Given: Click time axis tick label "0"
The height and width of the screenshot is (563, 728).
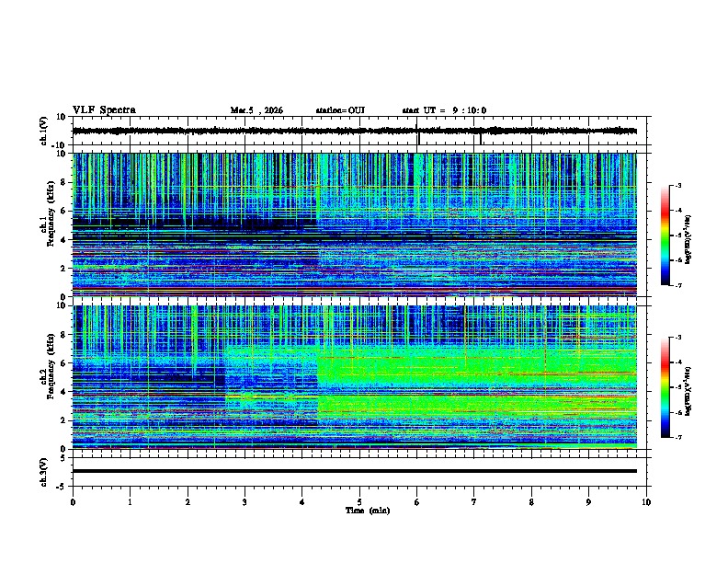Looking at the screenshot, I should point(73,502).
